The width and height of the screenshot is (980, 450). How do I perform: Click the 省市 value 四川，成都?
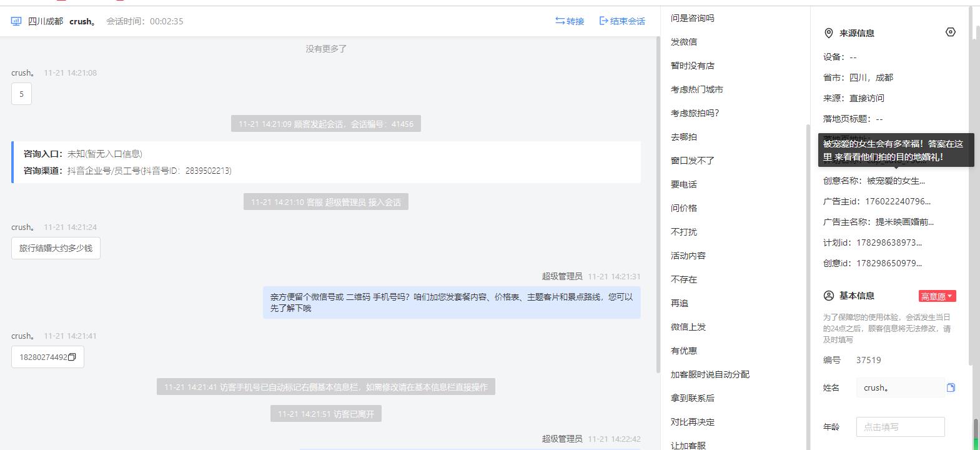pos(871,77)
